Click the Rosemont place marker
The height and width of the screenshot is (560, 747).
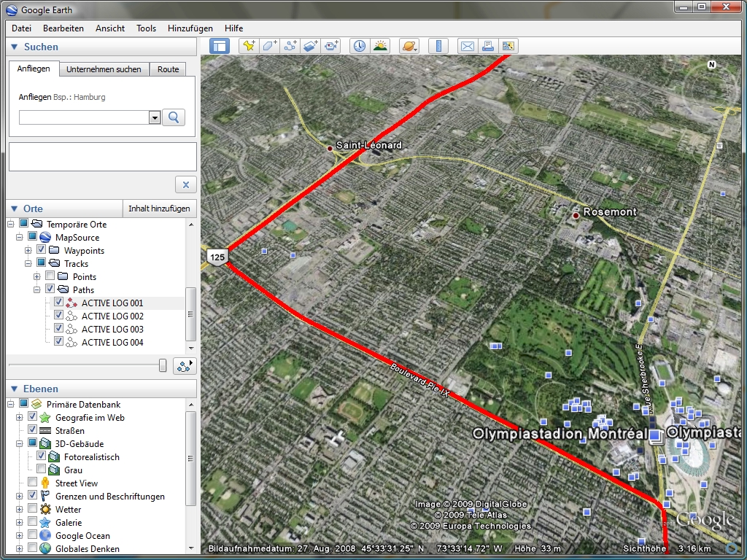576,216
